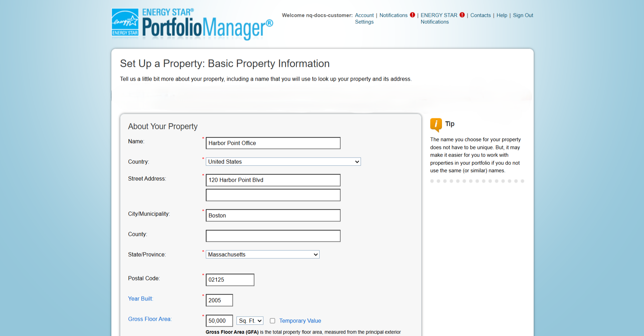Screen dimensions: 644x336
Task: Click the Street Address field with 120 Harbor Point Blvd
Action: (x=273, y=180)
